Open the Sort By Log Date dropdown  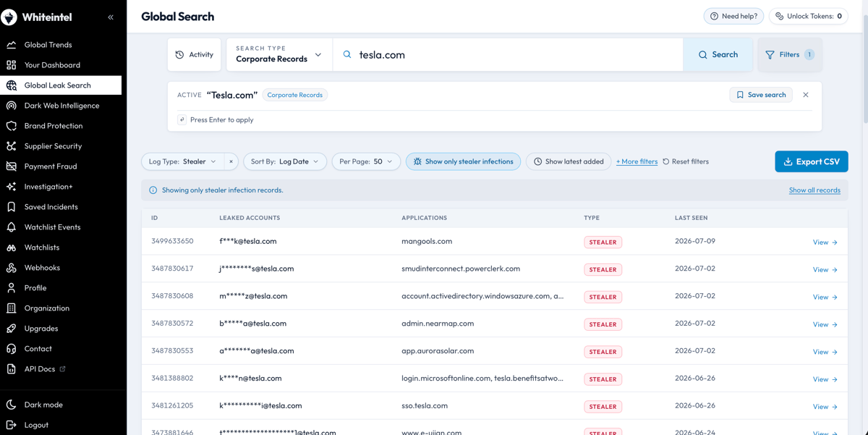(285, 161)
